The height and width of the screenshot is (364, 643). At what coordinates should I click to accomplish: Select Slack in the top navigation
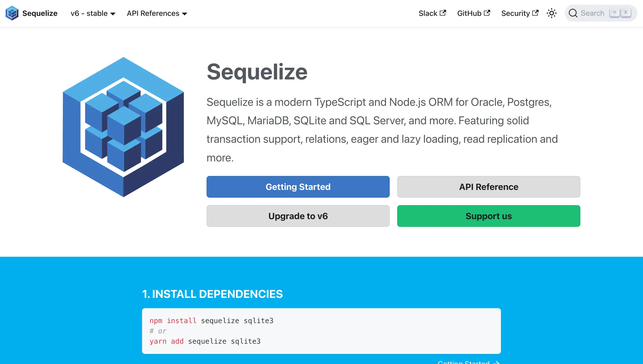pos(429,13)
